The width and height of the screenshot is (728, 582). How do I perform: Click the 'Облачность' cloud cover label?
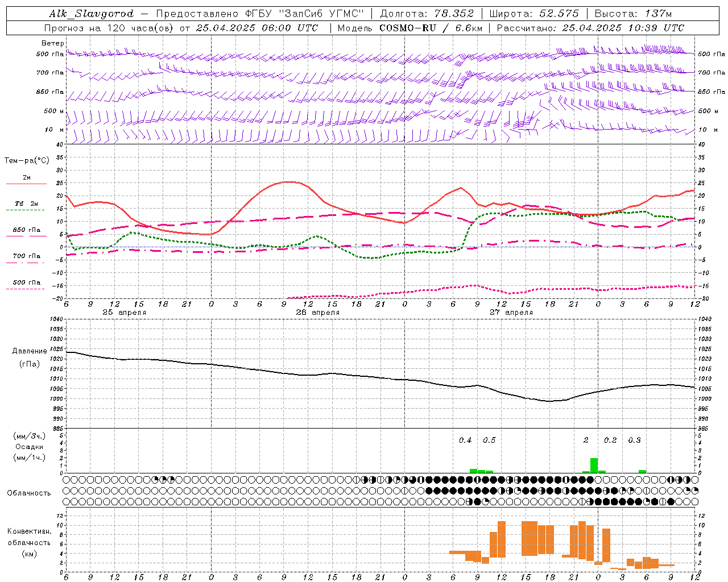tap(29, 493)
